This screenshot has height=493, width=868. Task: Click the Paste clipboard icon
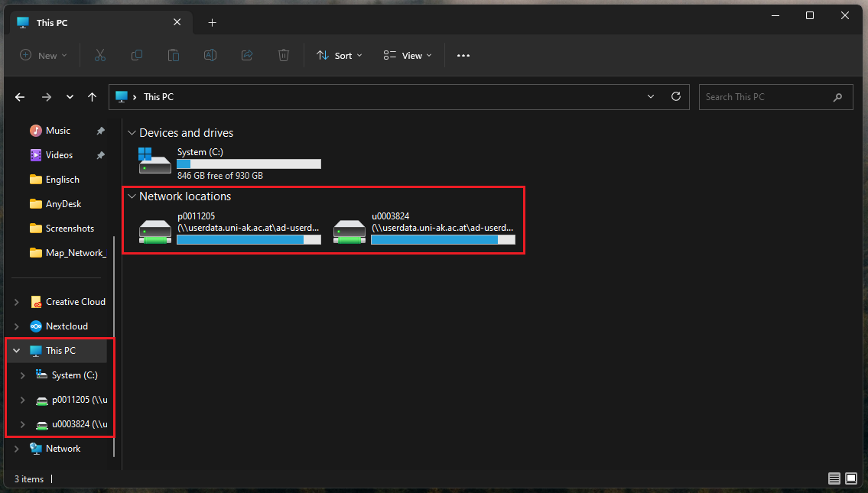174,55
